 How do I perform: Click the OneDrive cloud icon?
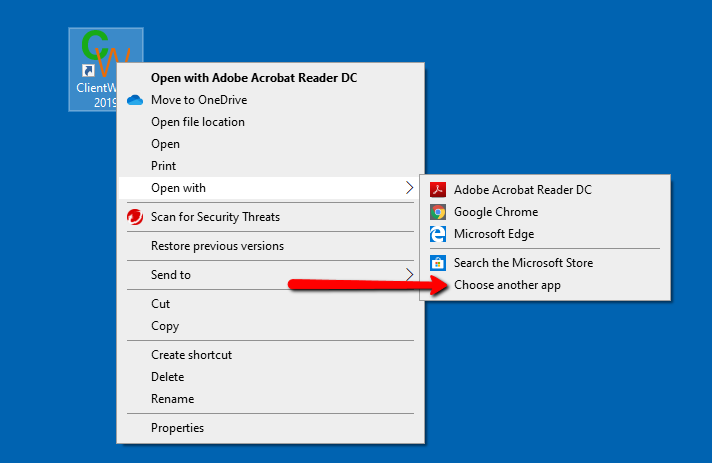pyautogui.click(x=135, y=100)
